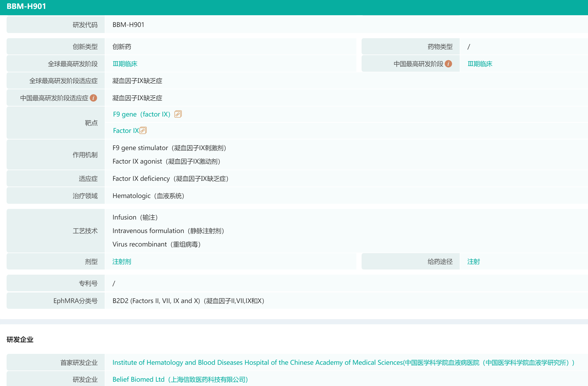Click the Hematologic therapeutic area value

pyautogui.click(x=148, y=196)
